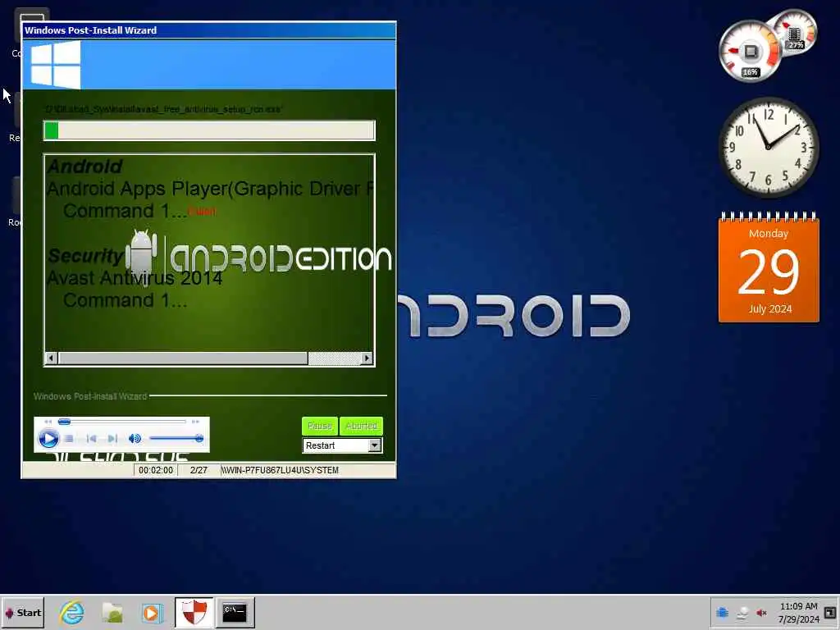Click the muted volume tray icon

(761, 612)
